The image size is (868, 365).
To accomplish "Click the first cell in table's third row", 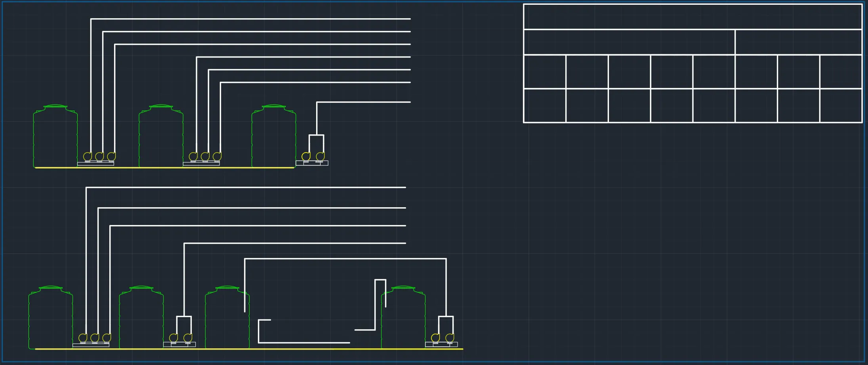I will pyautogui.click(x=545, y=72).
